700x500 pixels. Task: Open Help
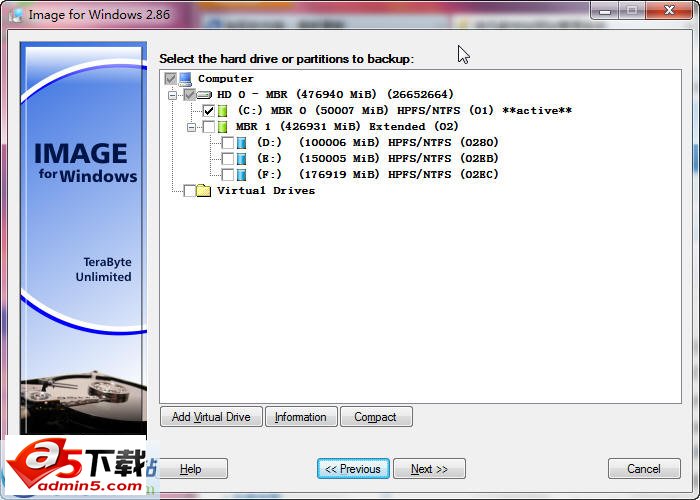tap(193, 469)
